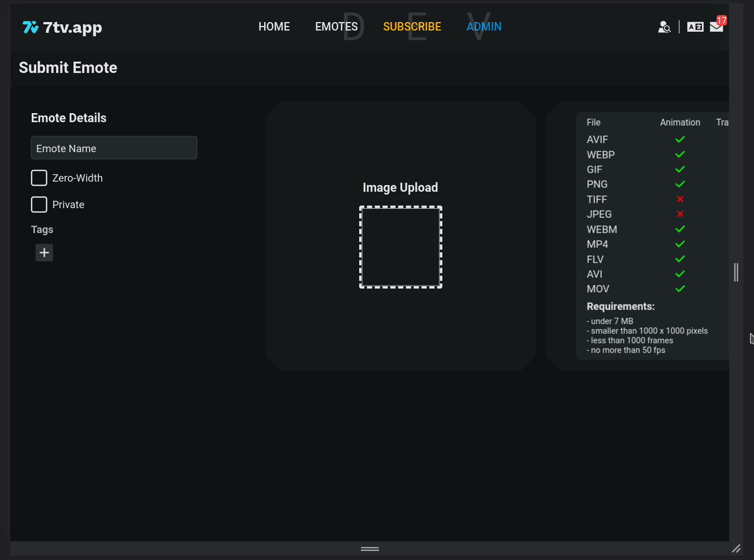Screen dimensions: 754x560
Task: Click the AVI format label
Action: coord(594,274)
